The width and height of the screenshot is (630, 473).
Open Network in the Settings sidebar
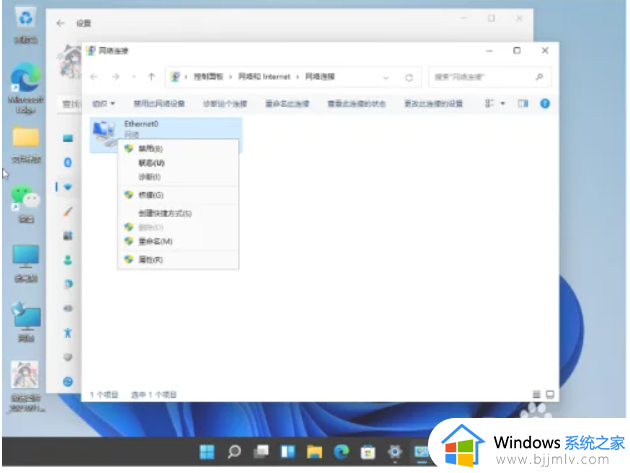point(68,187)
